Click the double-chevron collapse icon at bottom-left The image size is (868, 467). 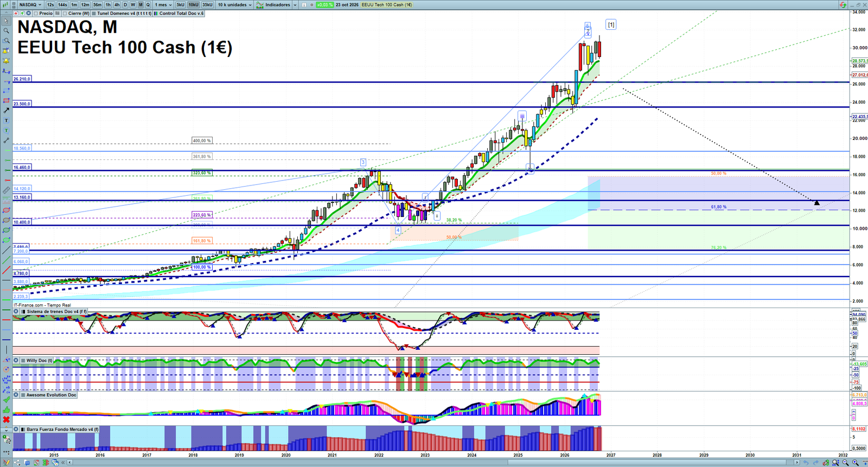(63, 462)
